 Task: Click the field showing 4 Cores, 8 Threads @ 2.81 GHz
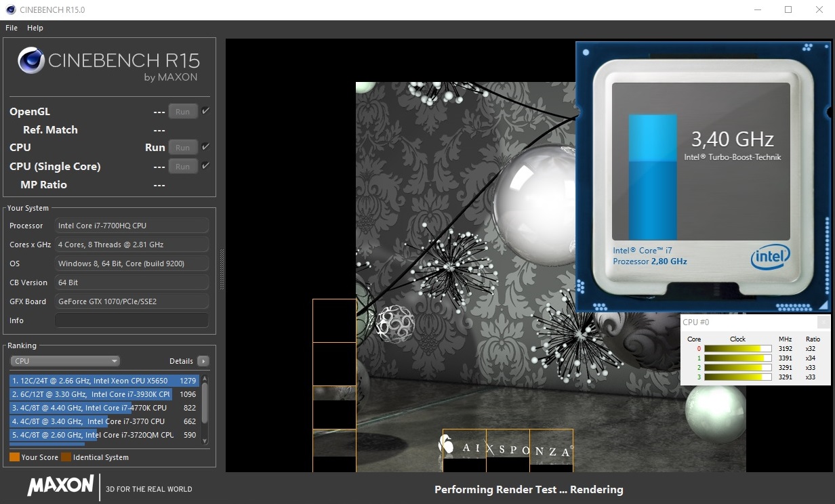(x=131, y=245)
